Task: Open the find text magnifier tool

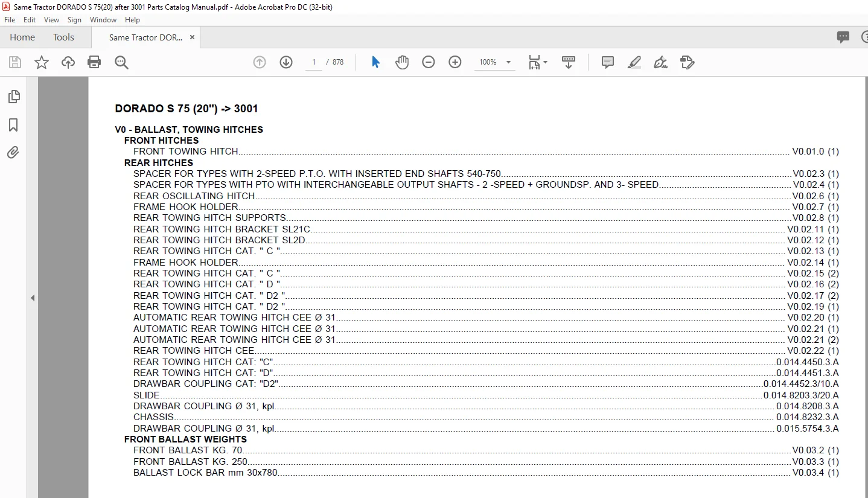Action: click(x=121, y=62)
